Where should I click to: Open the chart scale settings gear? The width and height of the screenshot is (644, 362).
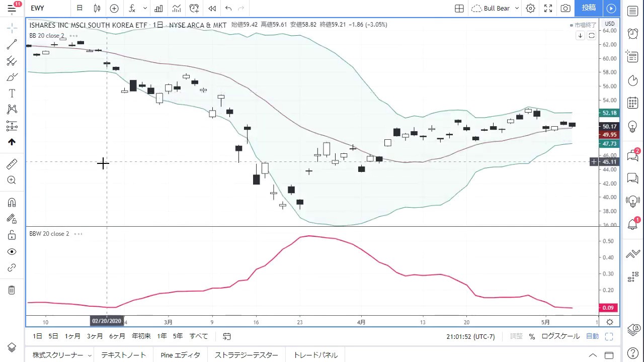[610, 322]
